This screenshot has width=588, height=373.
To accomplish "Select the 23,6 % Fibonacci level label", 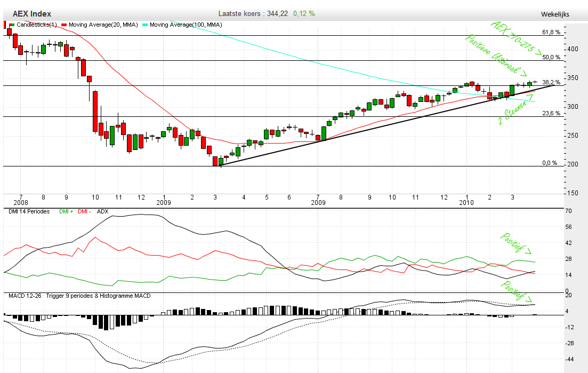I will tap(551, 113).
